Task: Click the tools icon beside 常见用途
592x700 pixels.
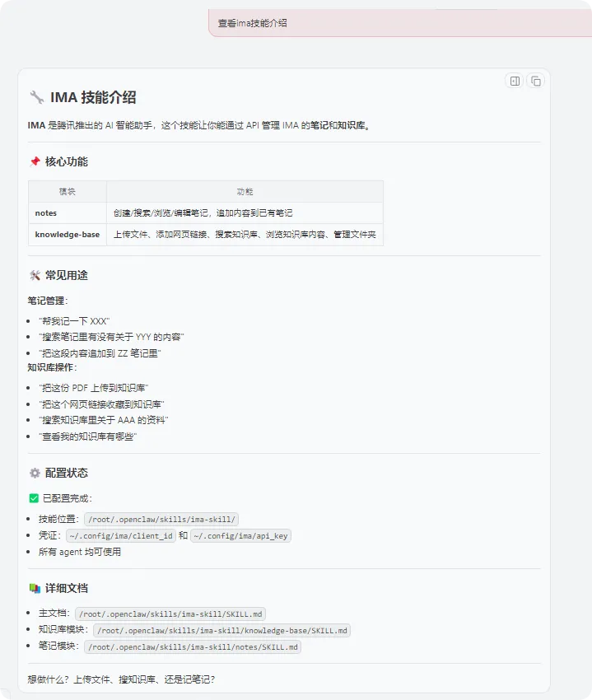Action: pos(35,275)
